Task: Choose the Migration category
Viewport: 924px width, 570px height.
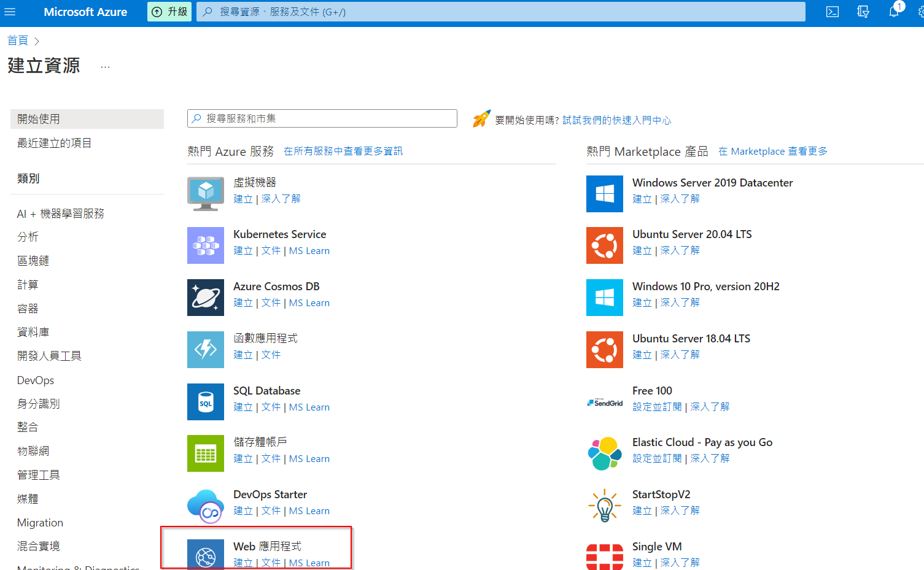Action: tap(40, 523)
